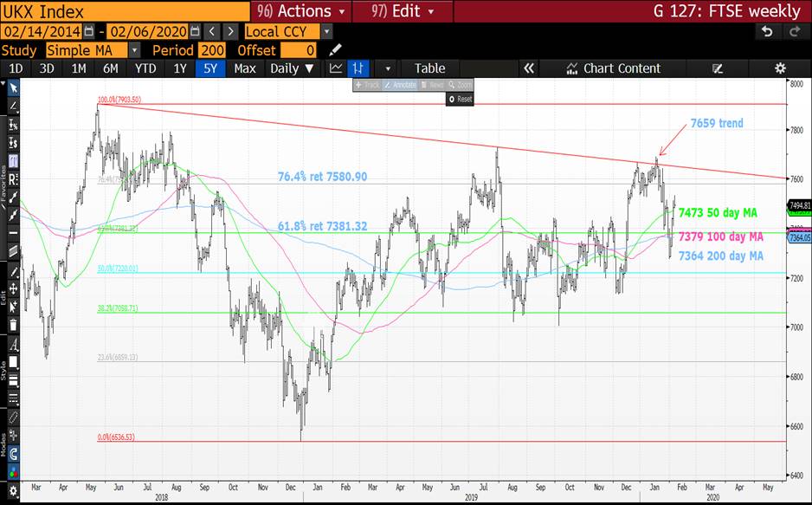Select the line drawing tool

[14, 107]
